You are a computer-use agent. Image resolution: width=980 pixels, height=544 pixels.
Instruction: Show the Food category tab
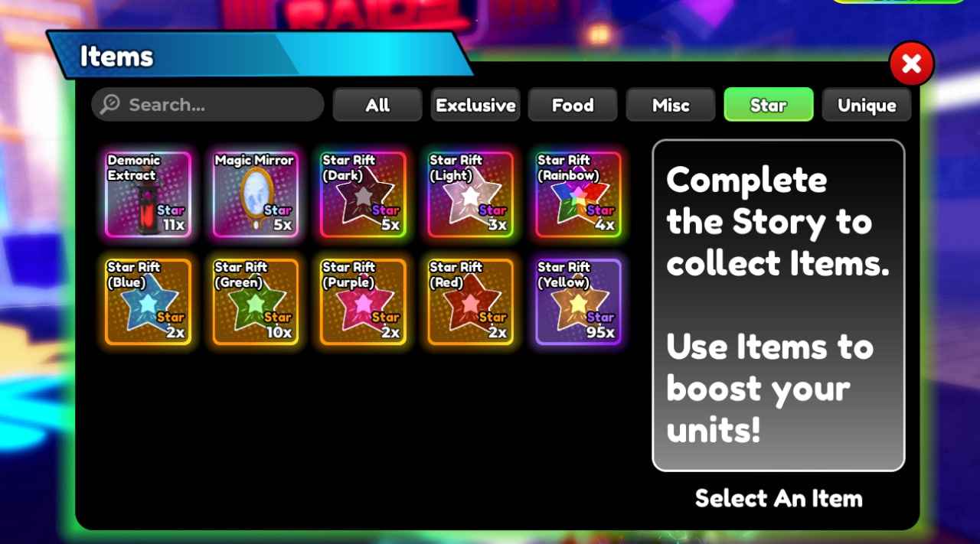(573, 105)
